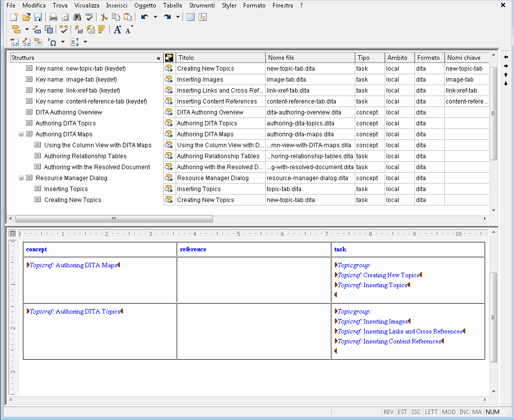Open a file using the folder icon
The width and height of the screenshot is (514, 420).
[26, 17]
